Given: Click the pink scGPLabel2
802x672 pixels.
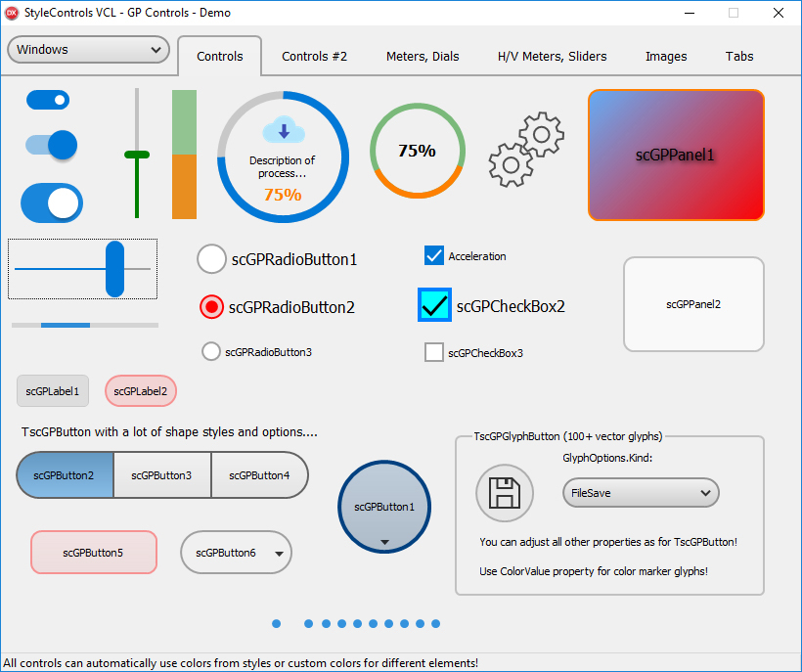Looking at the screenshot, I should click(x=141, y=391).
